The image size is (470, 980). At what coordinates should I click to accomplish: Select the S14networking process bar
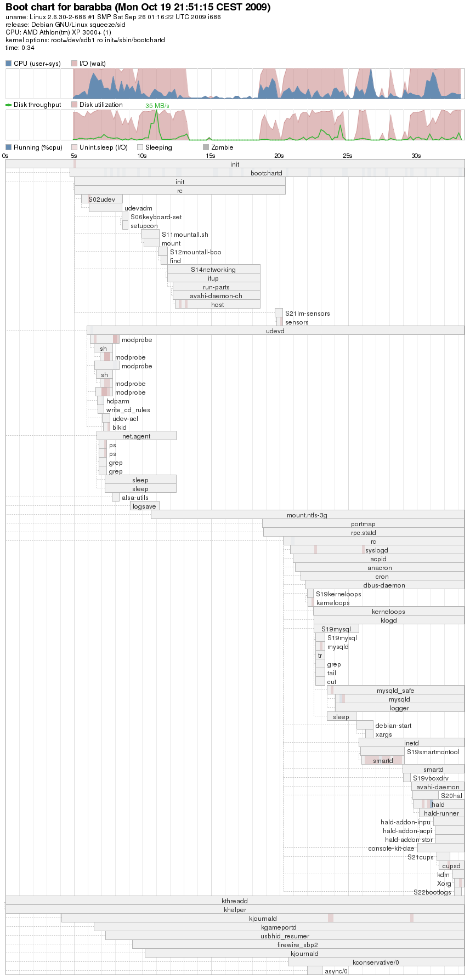[213, 270]
